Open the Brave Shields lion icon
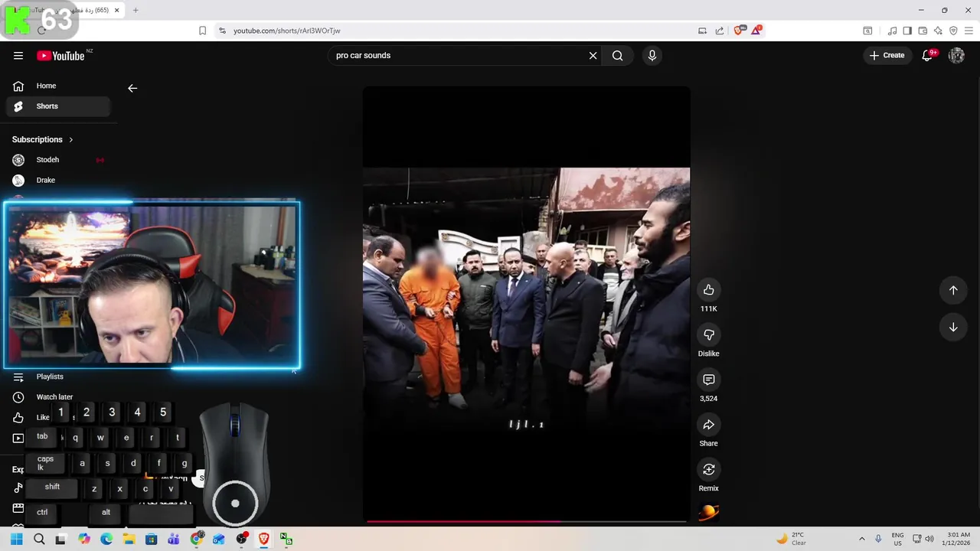 [738, 31]
